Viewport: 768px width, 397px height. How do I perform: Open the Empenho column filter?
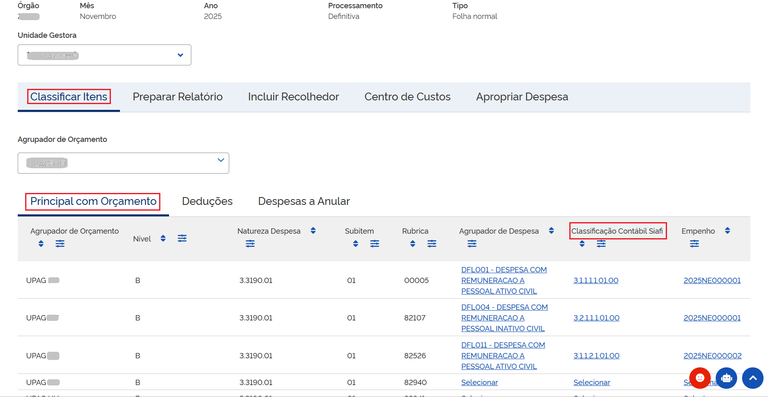(694, 243)
